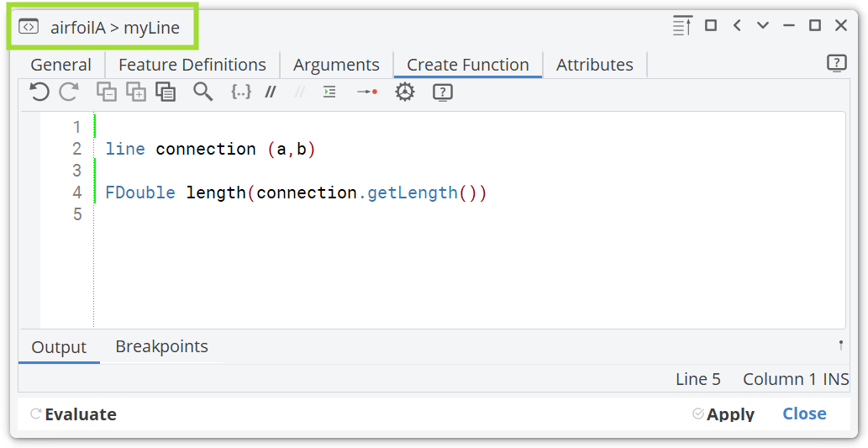
Task: Click the word 'length' after FDouble on line 4
Action: (216, 192)
